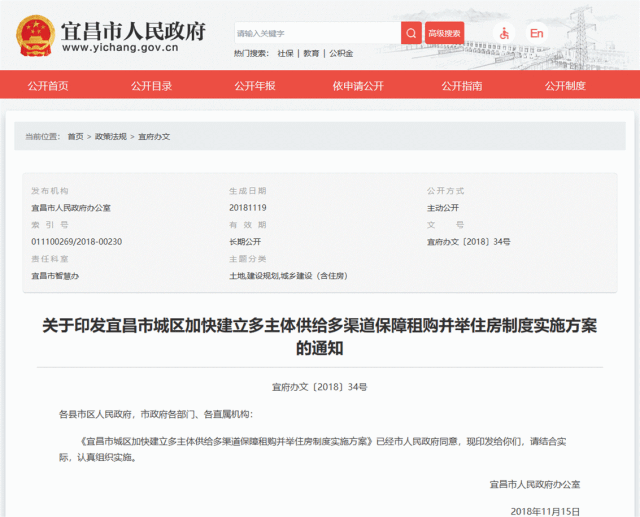Go to 宜府办文 in breadcrumb
Image resolution: width=640 pixels, height=517 pixels.
click(154, 136)
